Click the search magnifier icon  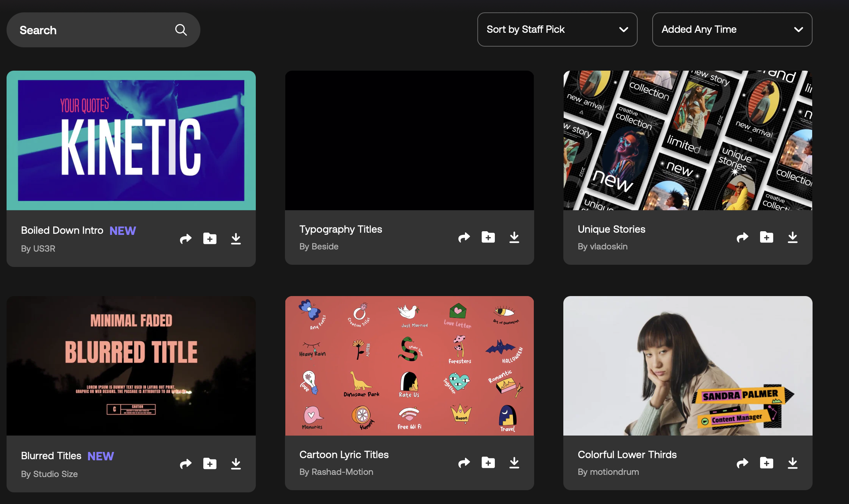[181, 30]
